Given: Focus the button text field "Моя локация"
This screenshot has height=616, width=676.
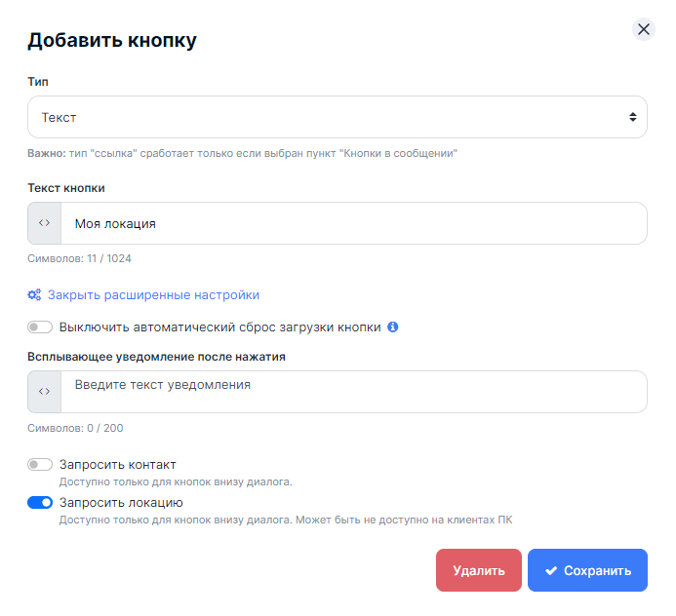Looking at the screenshot, I should [x=351, y=223].
